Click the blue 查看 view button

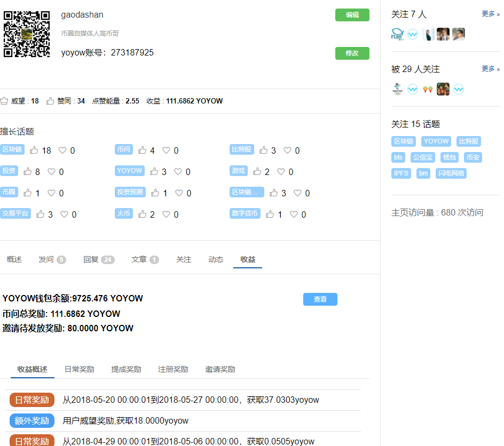click(x=320, y=299)
